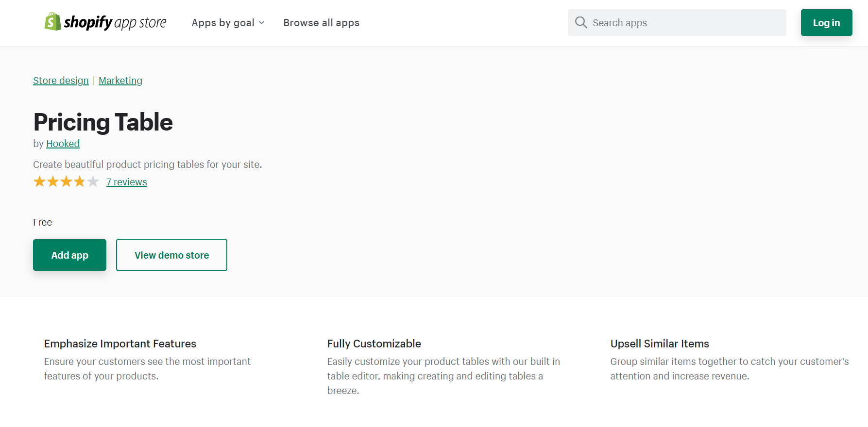
Task: Open Browse all apps
Action: point(321,23)
